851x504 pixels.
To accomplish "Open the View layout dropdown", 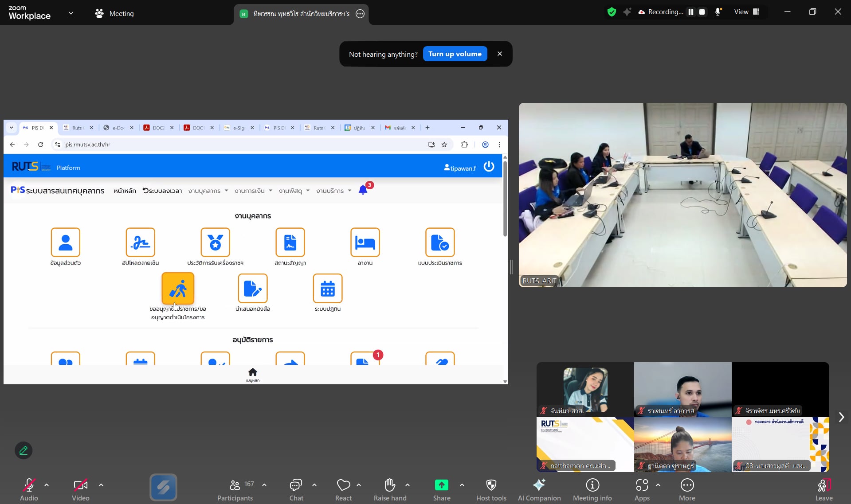I will [x=747, y=12].
